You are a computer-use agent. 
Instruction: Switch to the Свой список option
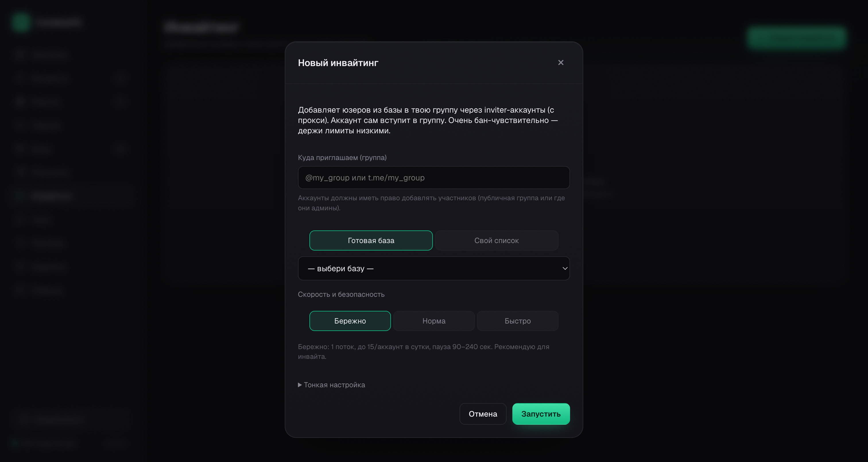click(496, 240)
